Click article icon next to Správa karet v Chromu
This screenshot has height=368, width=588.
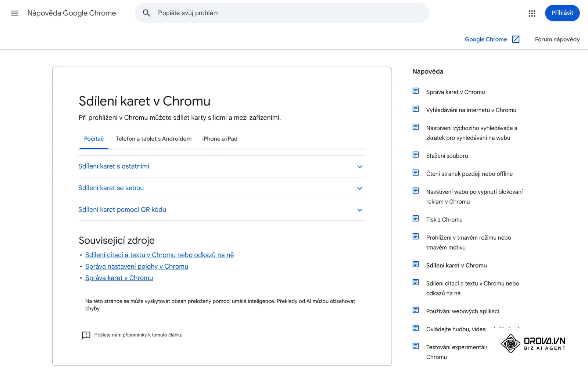click(416, 91)
